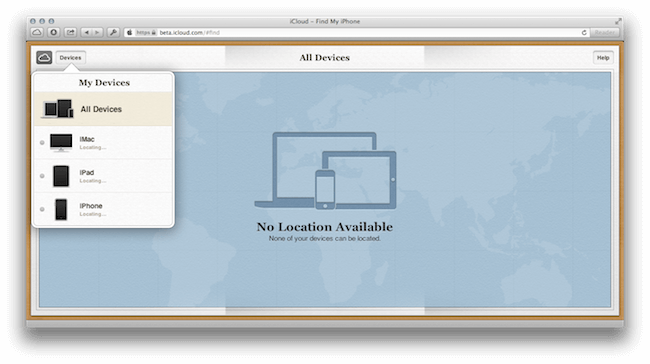650x364 pixels.
Task: Open the Devices popover button
Action: [x=70, y=58]
